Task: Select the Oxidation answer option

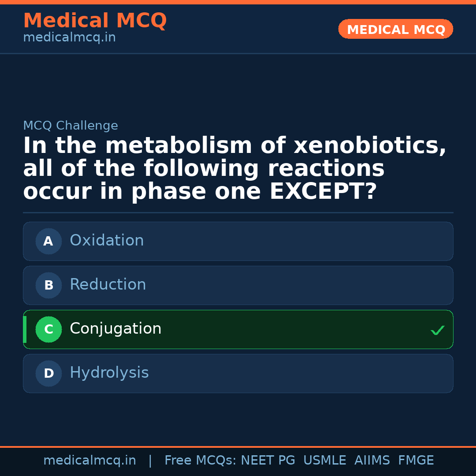Action: [x=107, y=241]
